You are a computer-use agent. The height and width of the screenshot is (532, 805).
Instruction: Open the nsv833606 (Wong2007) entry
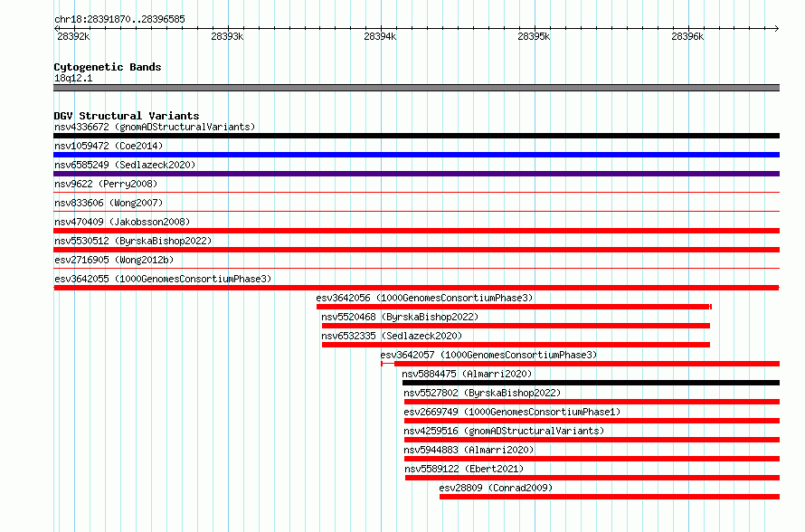[x=109, y=203]
